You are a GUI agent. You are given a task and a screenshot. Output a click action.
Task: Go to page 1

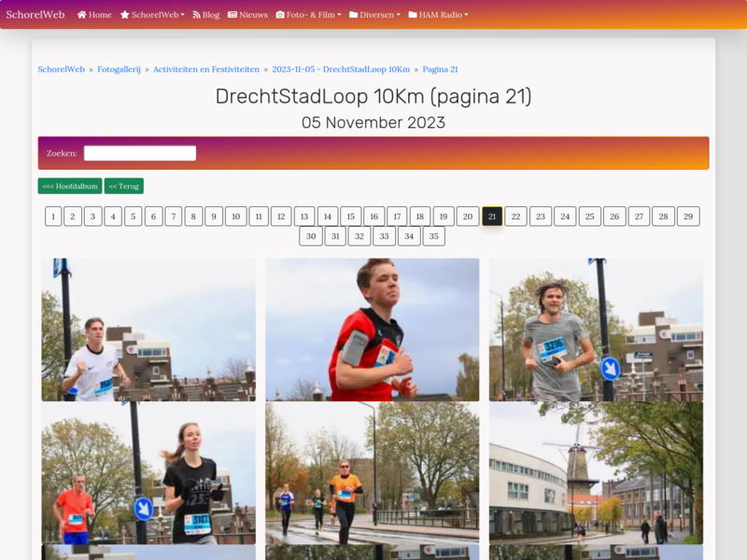click(53, 217)
